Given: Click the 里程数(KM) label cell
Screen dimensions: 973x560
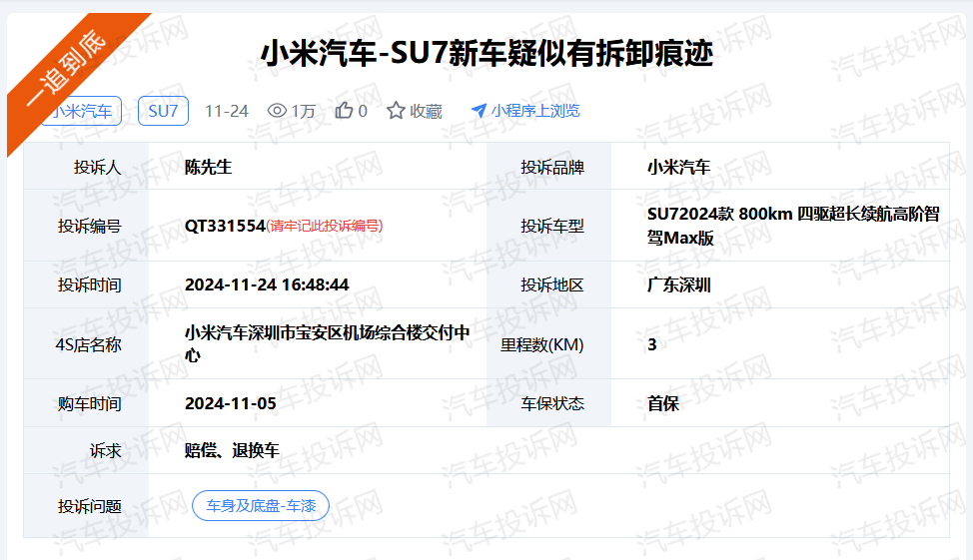Looking at the screenshot, I should (x=549, y=343).
